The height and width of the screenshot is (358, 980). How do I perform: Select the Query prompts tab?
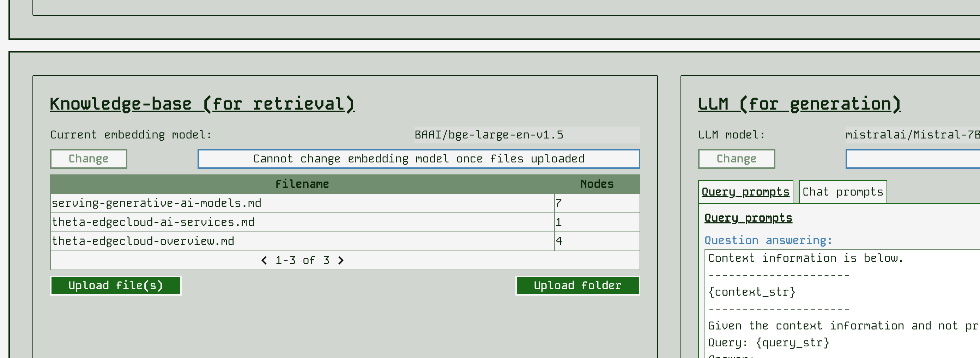(x=745, y=192)
